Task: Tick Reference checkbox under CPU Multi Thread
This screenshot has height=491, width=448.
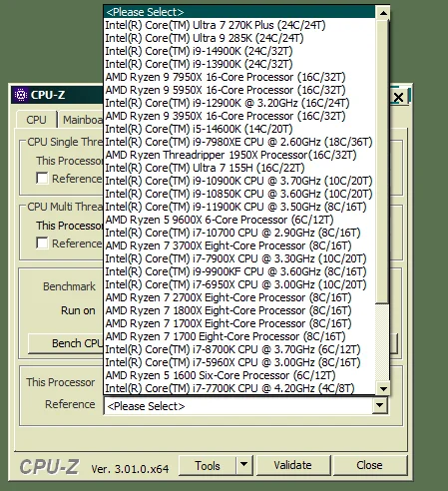Action: coord(42,243)
